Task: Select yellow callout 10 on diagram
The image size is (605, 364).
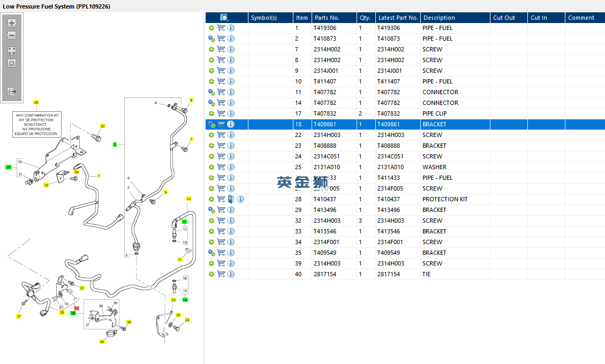Action: (188, 199)
